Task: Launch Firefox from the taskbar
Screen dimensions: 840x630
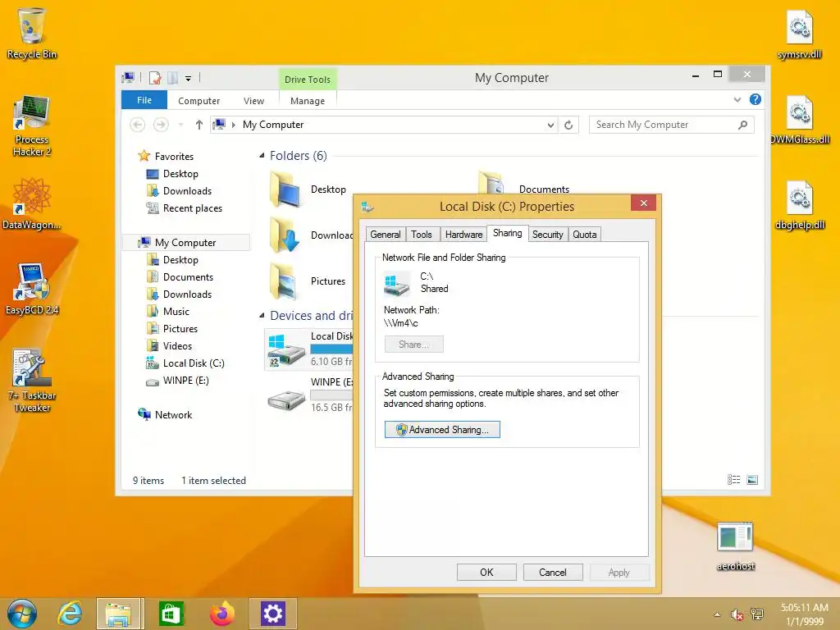Action: tap(221, 614)
